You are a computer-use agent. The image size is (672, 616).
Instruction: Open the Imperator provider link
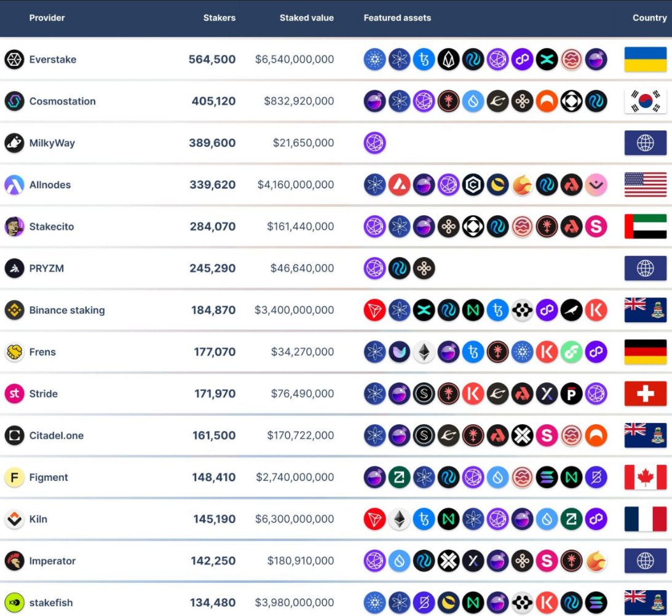point(52,561)
